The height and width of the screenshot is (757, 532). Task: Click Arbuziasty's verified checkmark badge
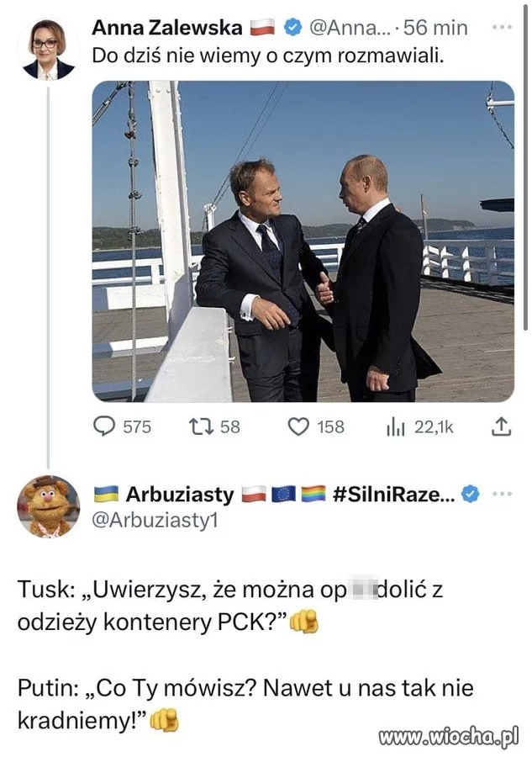tap(471, 494)
